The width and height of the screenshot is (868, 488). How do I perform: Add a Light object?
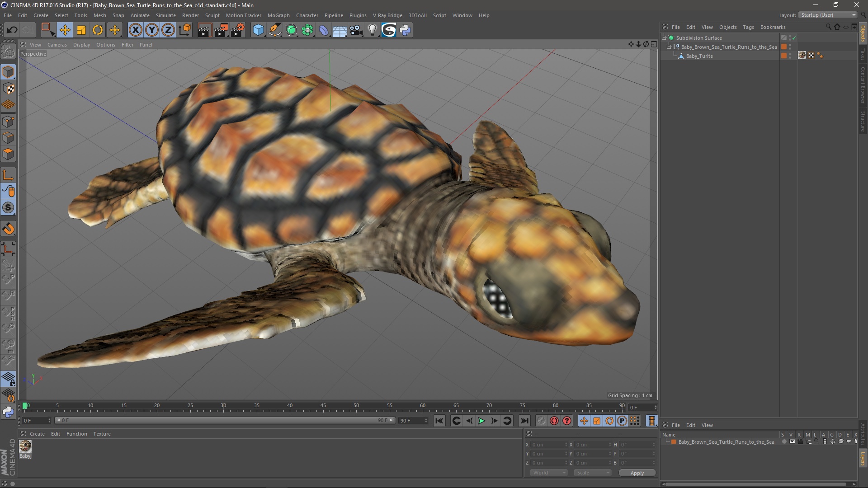(372, 30)
